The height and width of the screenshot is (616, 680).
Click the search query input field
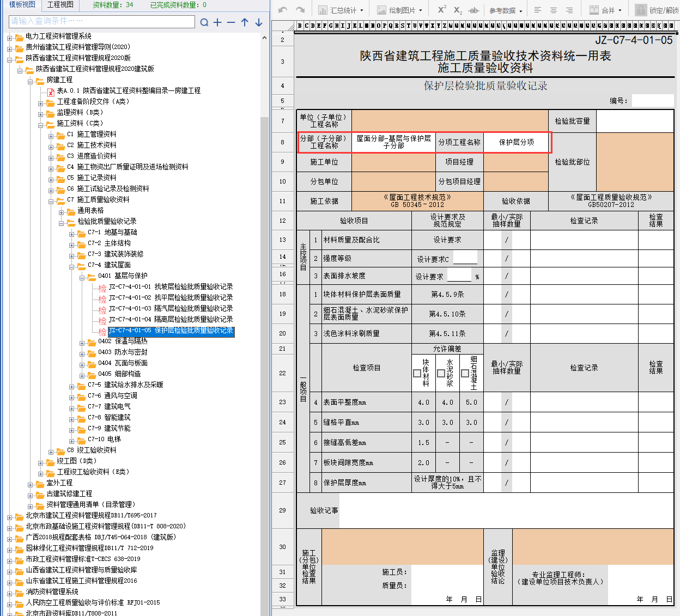tap(102, 21)
